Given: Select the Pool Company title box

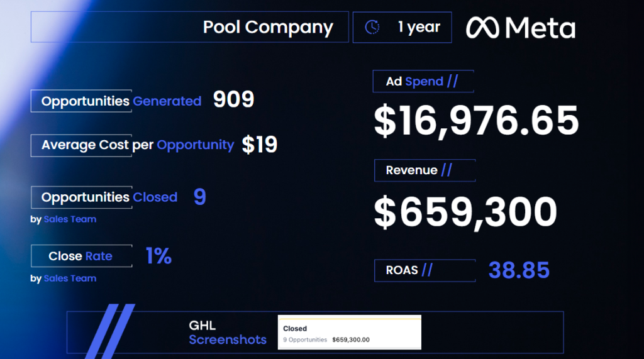Looking at the screenshot, I should click(x=189, y=28).
